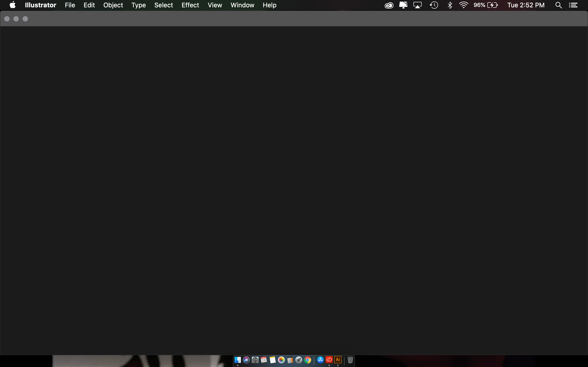Open the Effect menu
Screen dimensions: 588x367
tap(190, 5)
